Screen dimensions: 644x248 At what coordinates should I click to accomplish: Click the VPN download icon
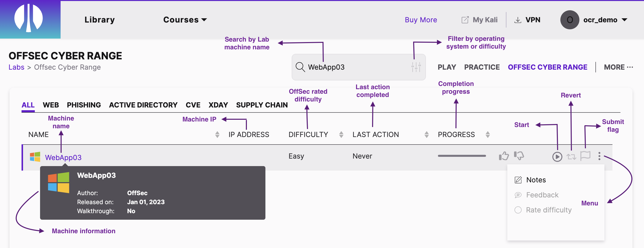click(x=518, y=20)
